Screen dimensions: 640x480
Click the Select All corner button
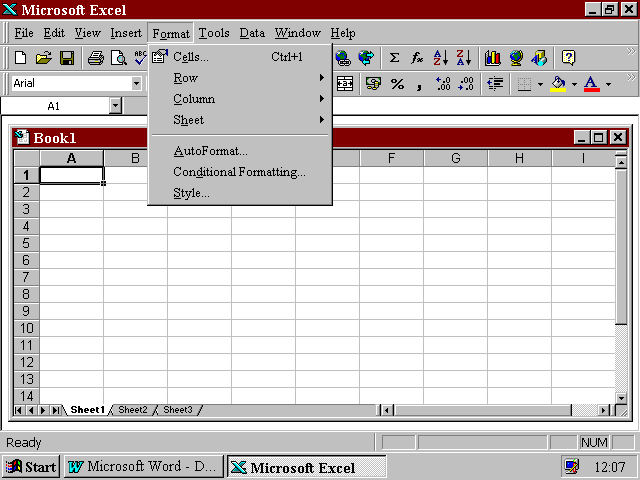tap(27, 158)
